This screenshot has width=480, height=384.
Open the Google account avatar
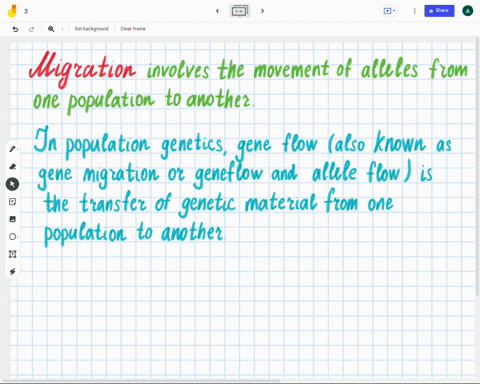(468, 11)
